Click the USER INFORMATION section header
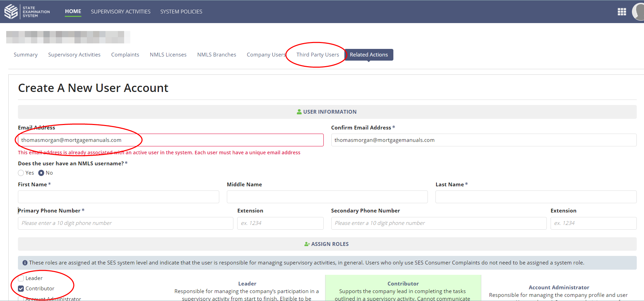Viewport: 644px width, 301px height. [327, 112]
